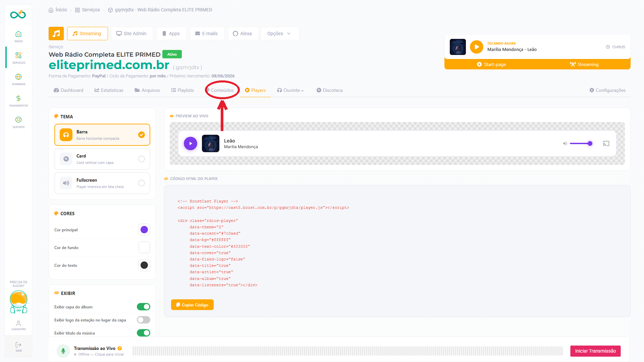Image resolution: width=644 pixels, height=362 pixels.
Task: Open Suporte in the left sidebar
Action: [18, 122]
